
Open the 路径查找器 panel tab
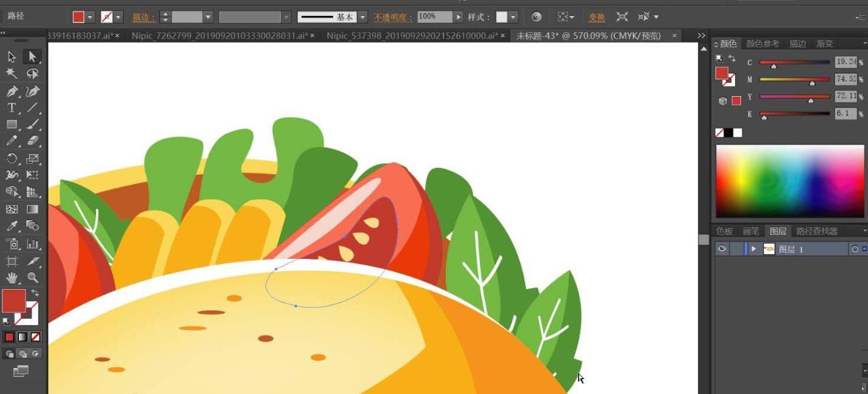(816, 231)
